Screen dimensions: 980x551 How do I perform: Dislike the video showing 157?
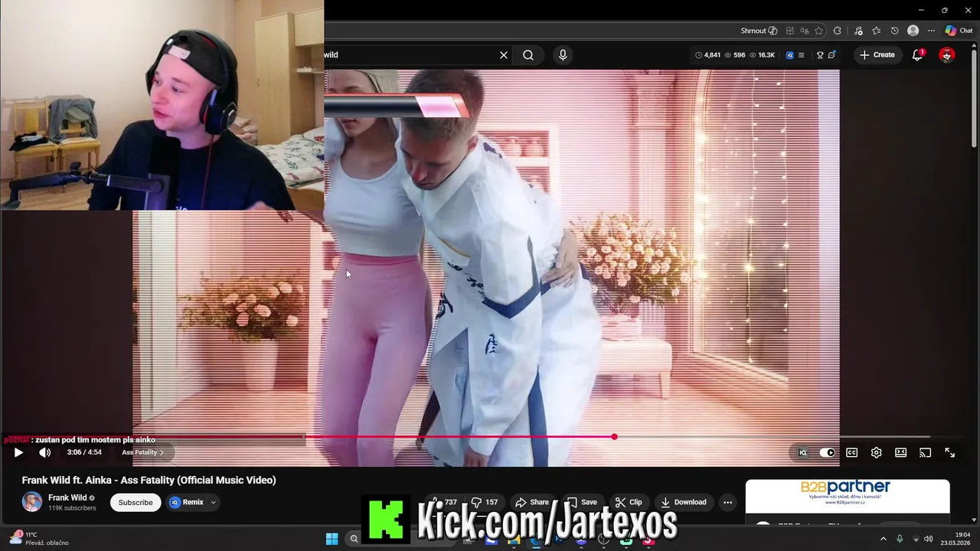tap(485, 502)
